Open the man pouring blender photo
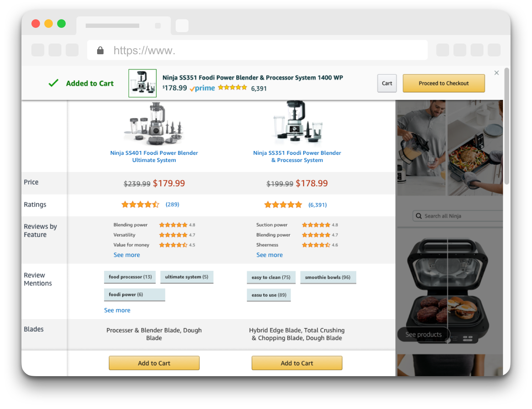 (x=421, y=148)
